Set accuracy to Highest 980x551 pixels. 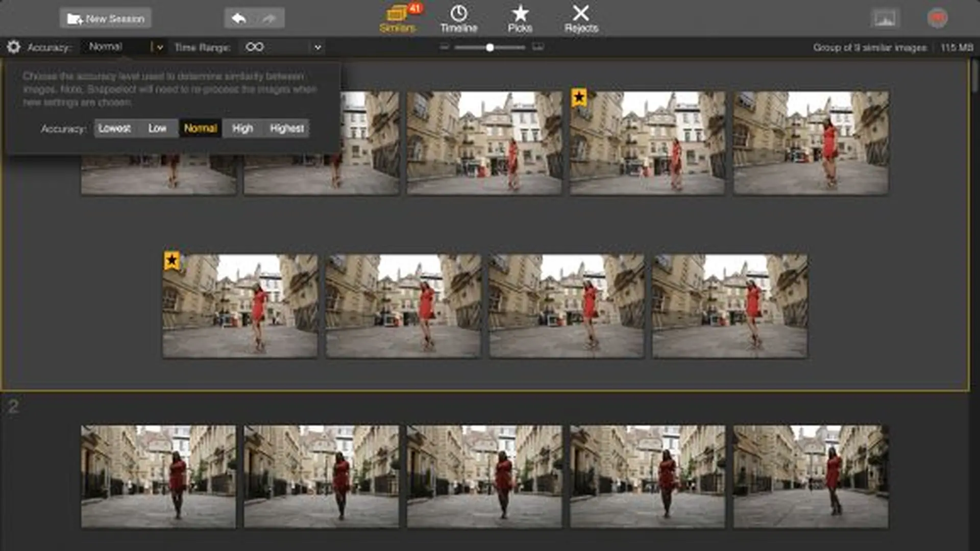click(x=287, y=129)
